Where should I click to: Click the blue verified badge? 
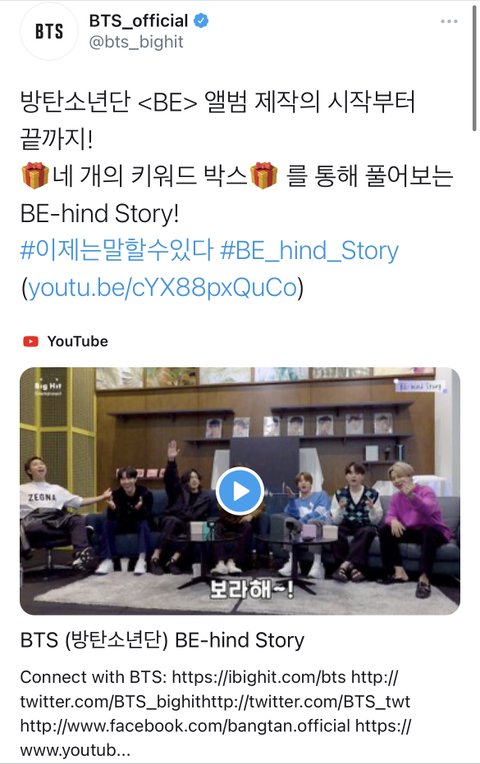pyautogui.click(x=201, y=20)
